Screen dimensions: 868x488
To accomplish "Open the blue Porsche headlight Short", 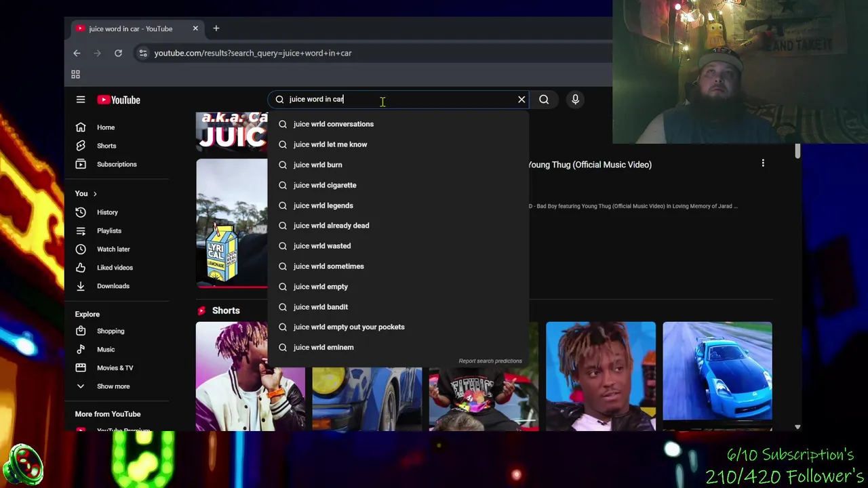I will (x=367, y=399).
